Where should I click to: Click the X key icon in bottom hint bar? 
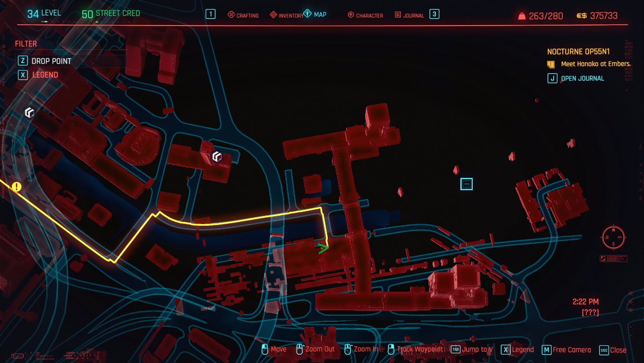point(506,350)
